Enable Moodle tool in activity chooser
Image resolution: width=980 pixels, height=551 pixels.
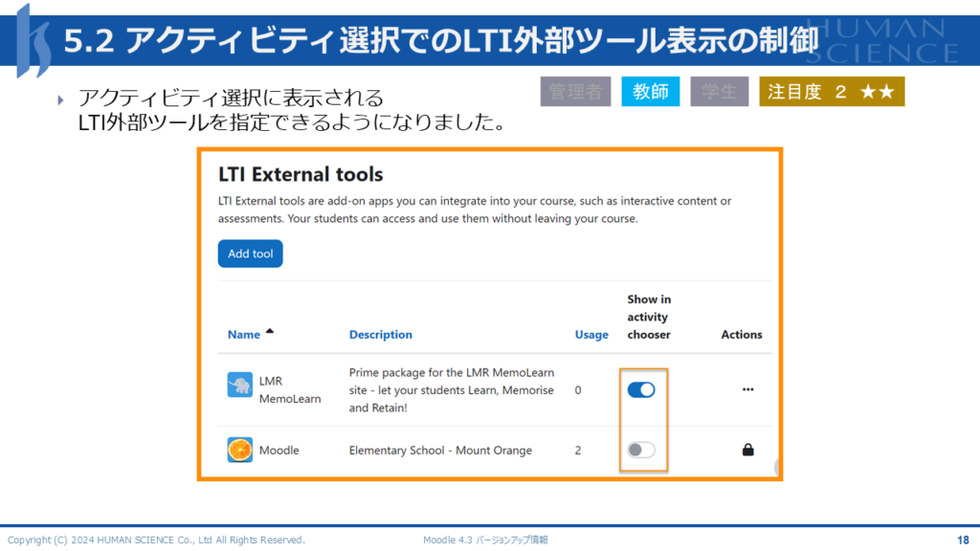pos(641,450)
